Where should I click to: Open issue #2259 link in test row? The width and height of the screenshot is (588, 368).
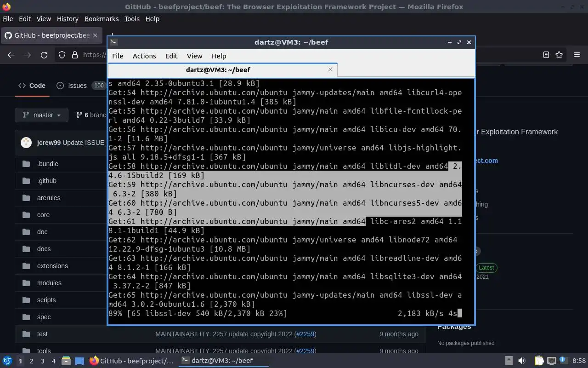click(305, 334)
